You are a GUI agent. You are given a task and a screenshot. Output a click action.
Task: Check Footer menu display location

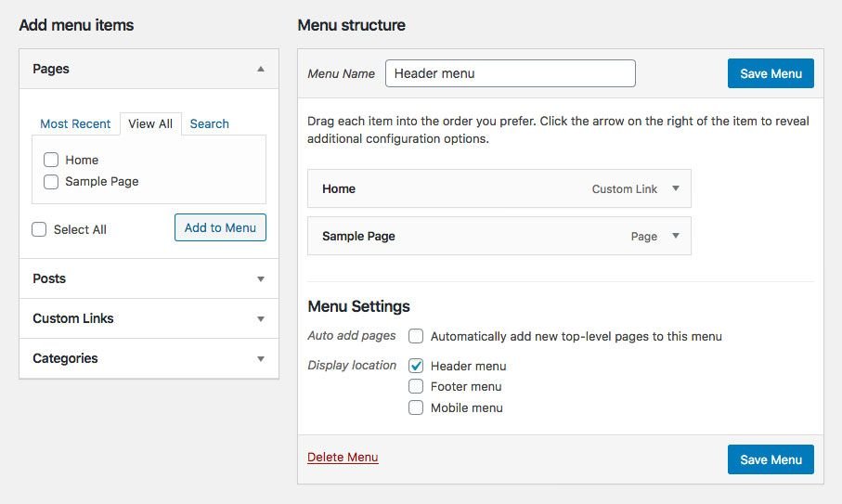pos(416,386)
